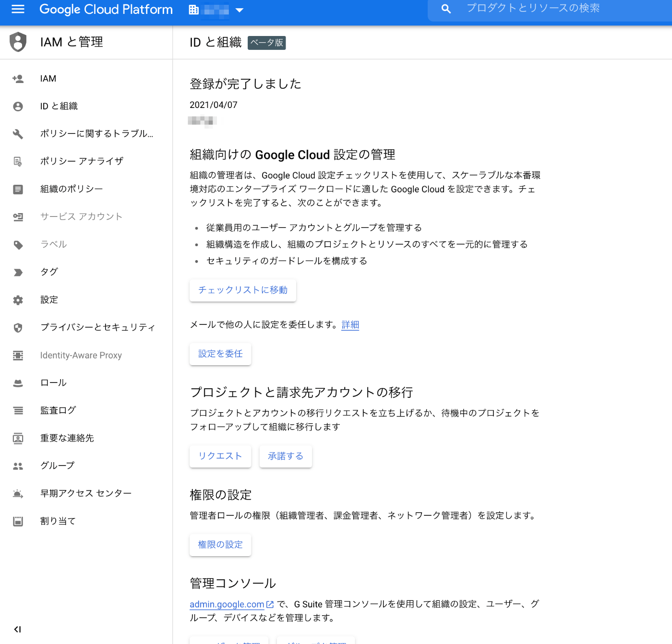The height and width of the screenshot is (644, 672).
Task: Click the policy troubleshooter wrench icon
Action: 18,134
